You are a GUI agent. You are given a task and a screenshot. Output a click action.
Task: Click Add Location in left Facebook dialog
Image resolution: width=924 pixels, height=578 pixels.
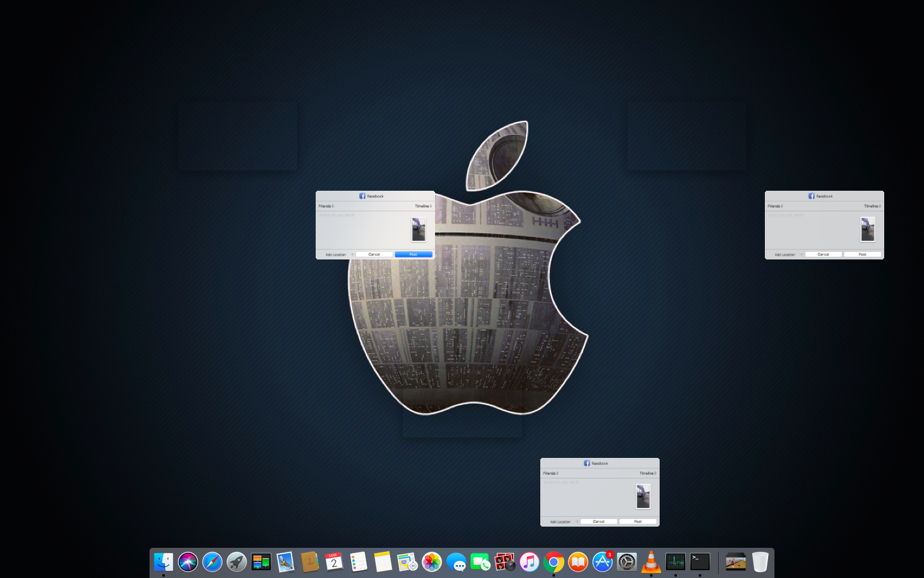coord(336,254)
